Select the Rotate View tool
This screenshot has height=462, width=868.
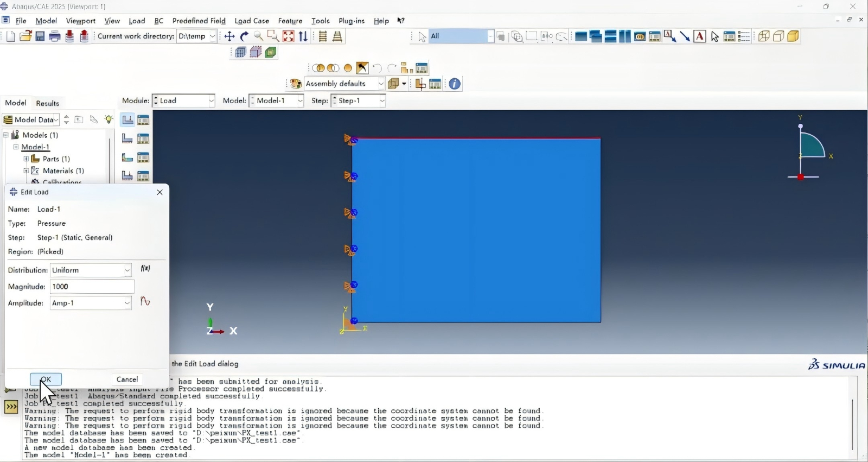[244, 36]
